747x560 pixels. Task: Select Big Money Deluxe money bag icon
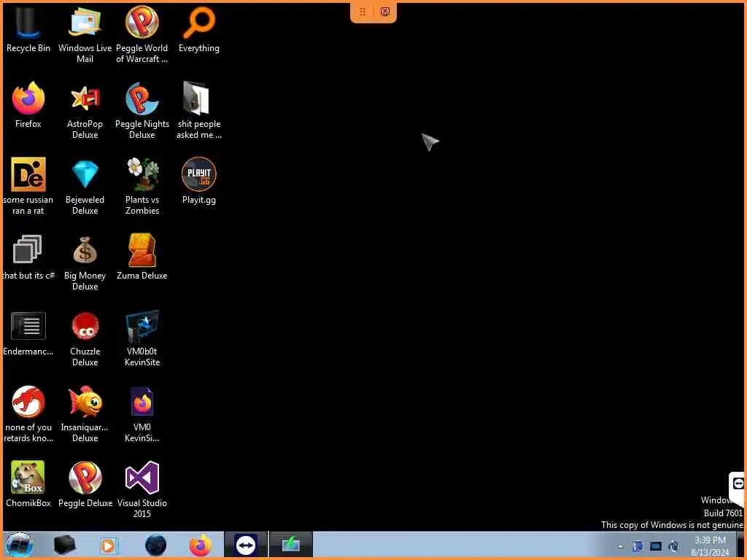click(x=85, y=262)
